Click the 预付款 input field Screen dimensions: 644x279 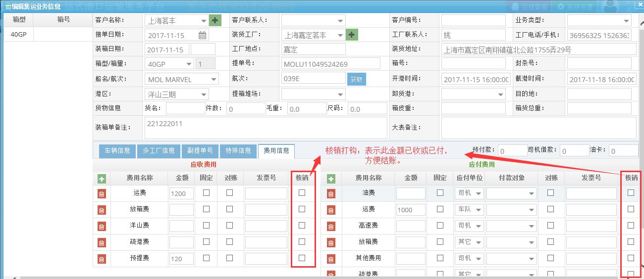point(512,151)
